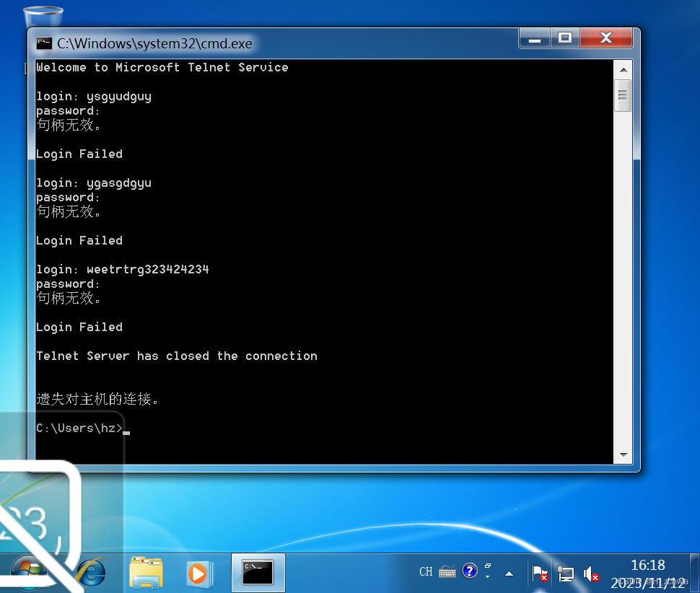
Task: Show hidden tray icons arrow
Action: coord(509,574)
